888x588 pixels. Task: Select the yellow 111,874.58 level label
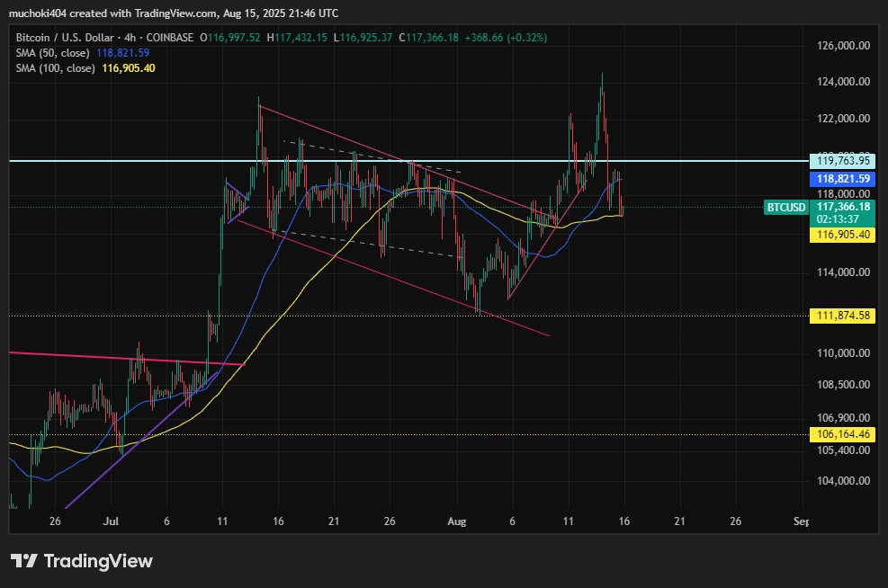pos(843,316)
